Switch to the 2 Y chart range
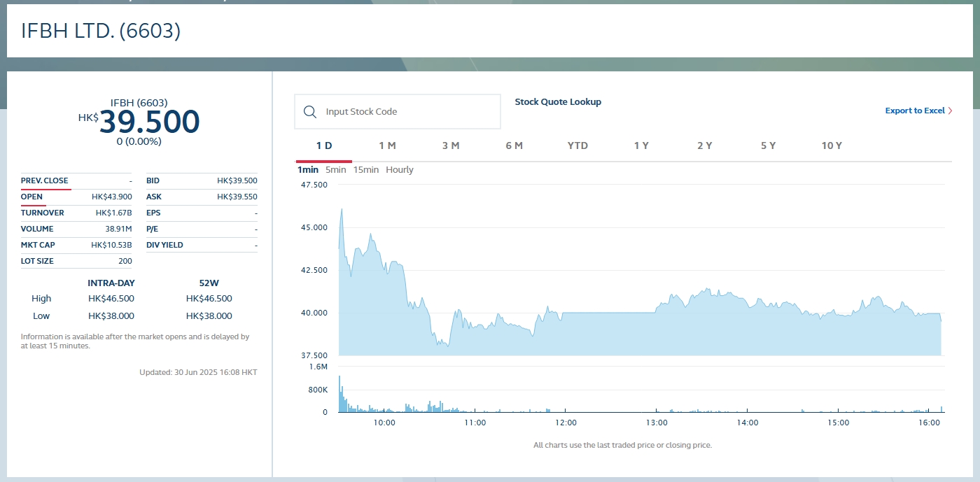Screen dimensions: 980x482 (x=704, y=146)
